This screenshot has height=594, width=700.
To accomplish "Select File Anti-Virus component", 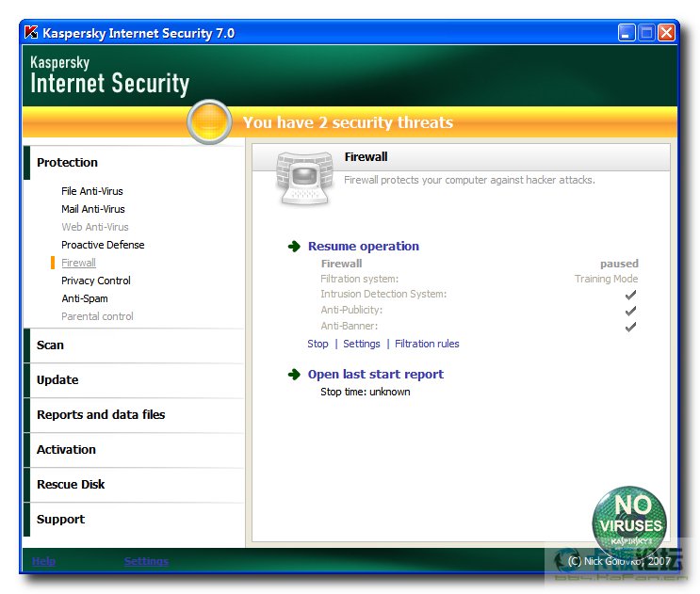I will (x=92, y=191).
